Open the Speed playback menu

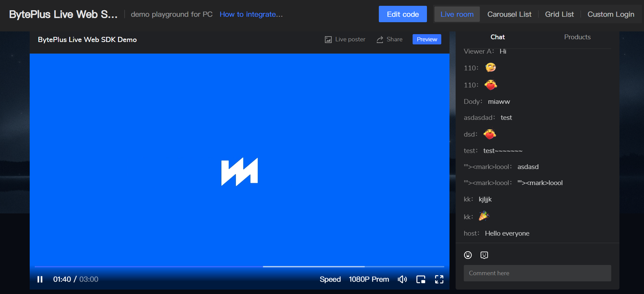point(330,279)
